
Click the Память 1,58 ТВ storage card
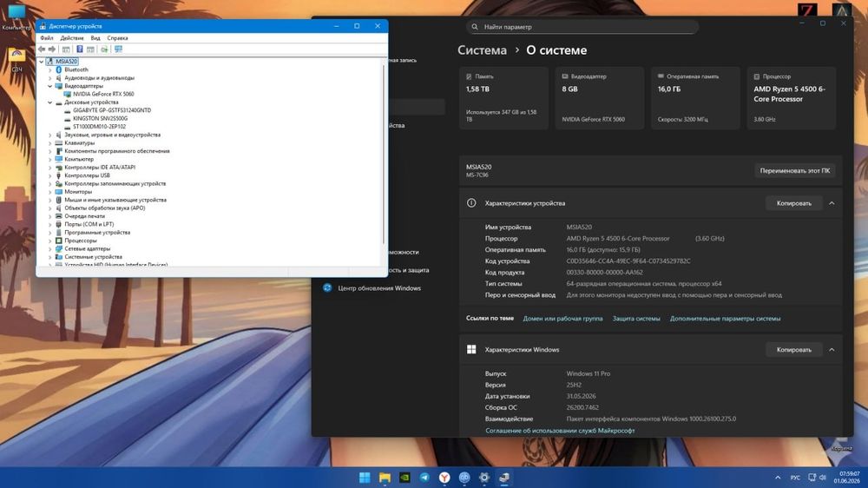coord(503,98)
